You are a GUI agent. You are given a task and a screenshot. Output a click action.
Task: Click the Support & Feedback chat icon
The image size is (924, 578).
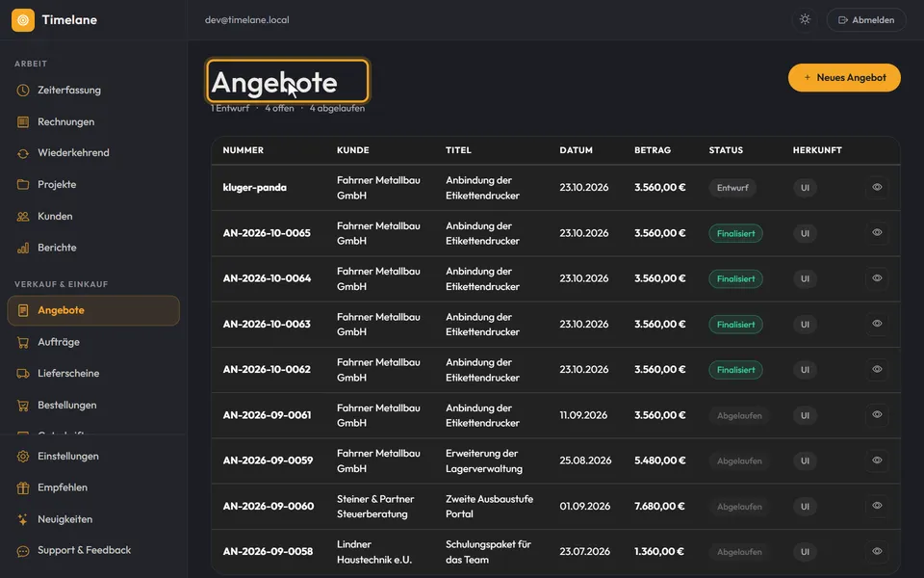[23, 551]
